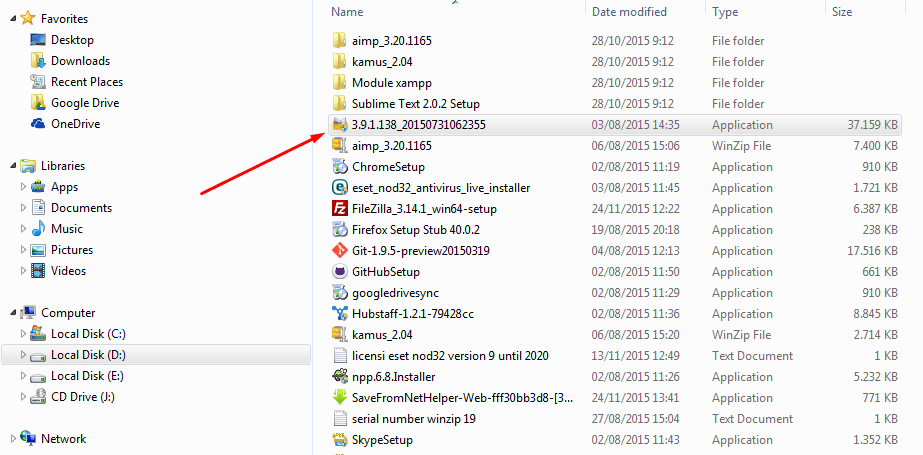Click the aimp_3.20.1165 WinZip file icon
The height and width of the screenshot is (455, 923).
[x=339, y=145]
